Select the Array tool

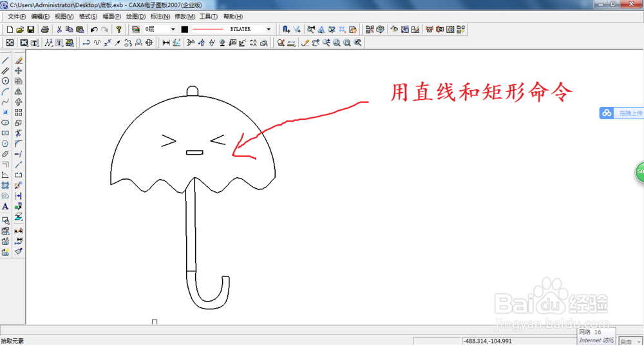[x=19, y=112]
